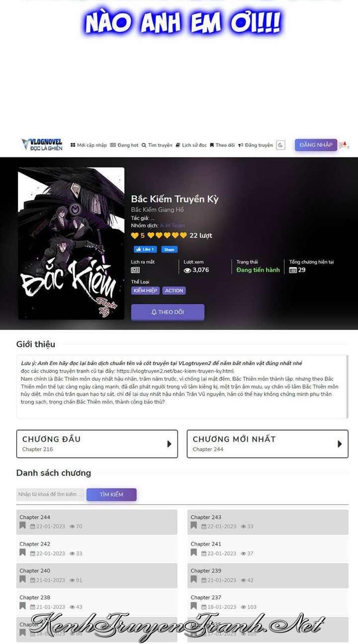The width and height of the screenshot is (358, 644).
Task: Click the chapter keyword search field
Action: tap(51, 495)
